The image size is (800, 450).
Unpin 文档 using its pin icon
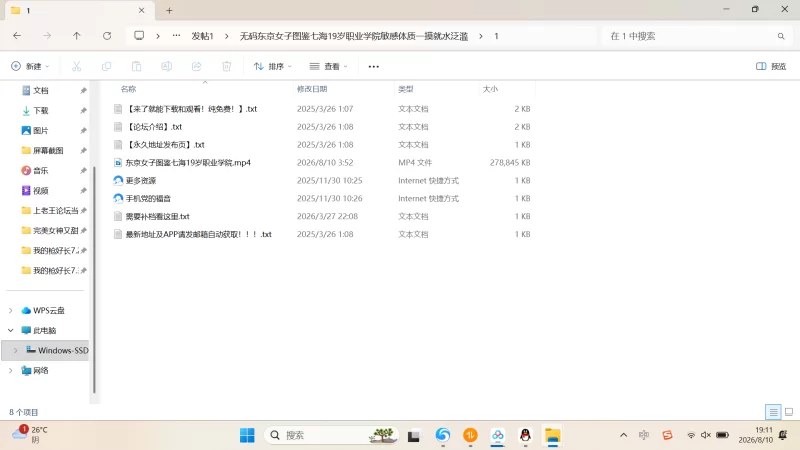tap(83, 90)
